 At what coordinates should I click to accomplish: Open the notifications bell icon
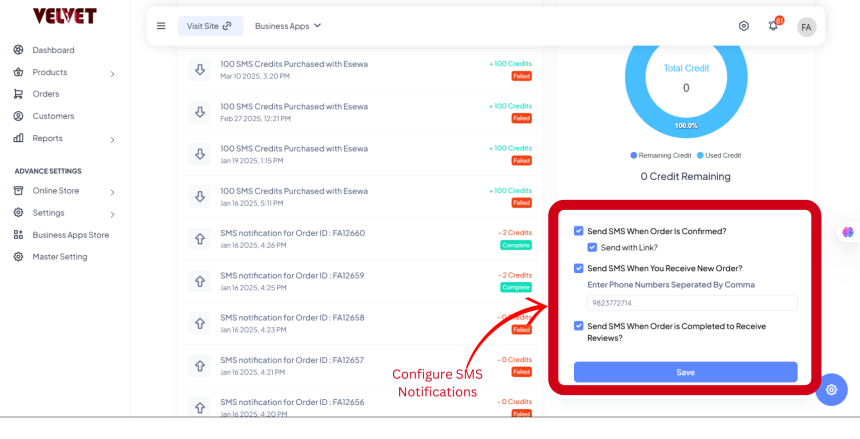pos(773,26)
